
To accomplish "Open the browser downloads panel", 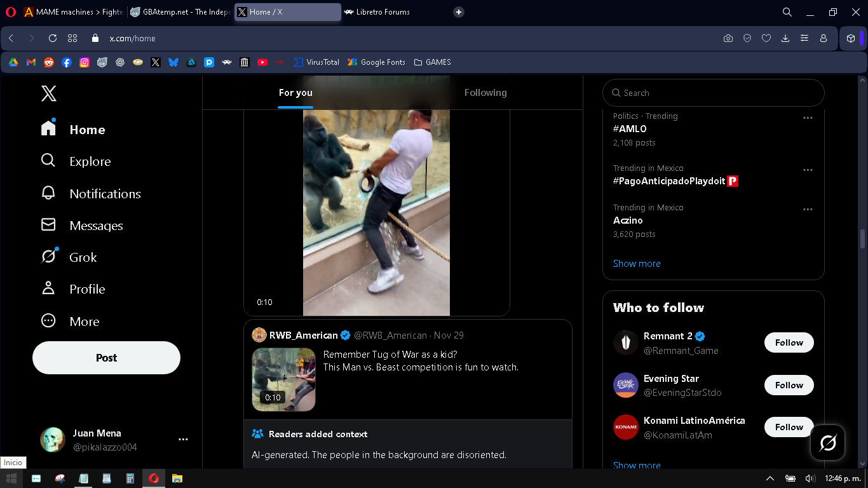I will (x=785, y=38).
